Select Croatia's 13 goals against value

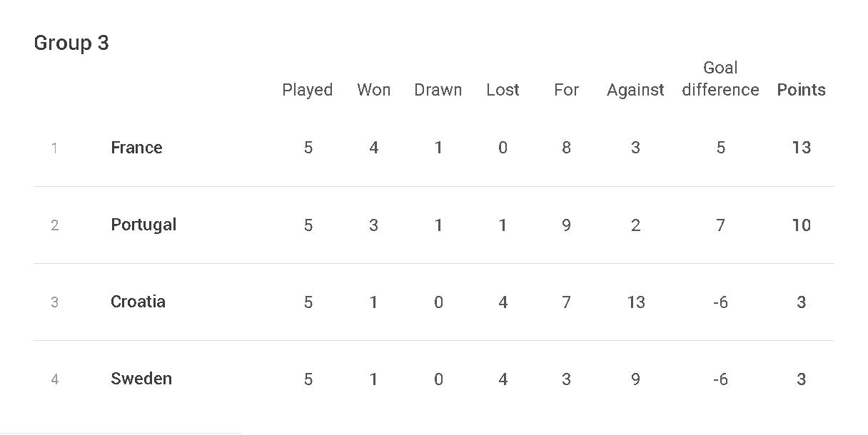coord(635,302)
